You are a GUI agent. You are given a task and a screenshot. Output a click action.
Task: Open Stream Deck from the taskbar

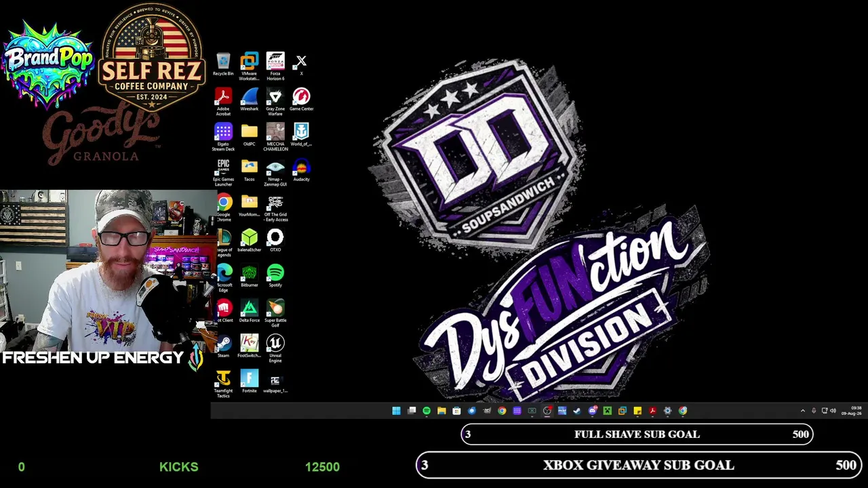coord(517,411)
